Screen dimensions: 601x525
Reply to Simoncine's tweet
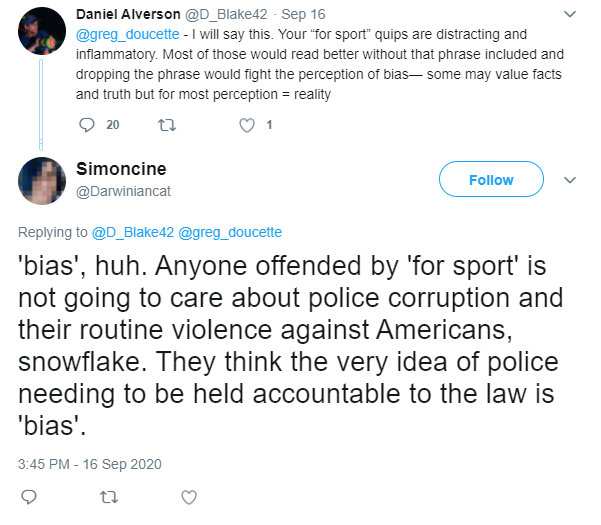[x=29, y=497]
